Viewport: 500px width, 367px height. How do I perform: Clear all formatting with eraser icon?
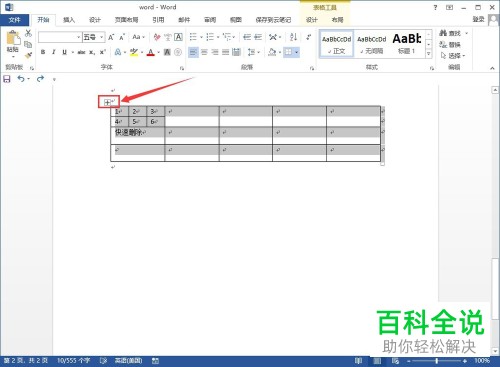[x=157, y=37]
